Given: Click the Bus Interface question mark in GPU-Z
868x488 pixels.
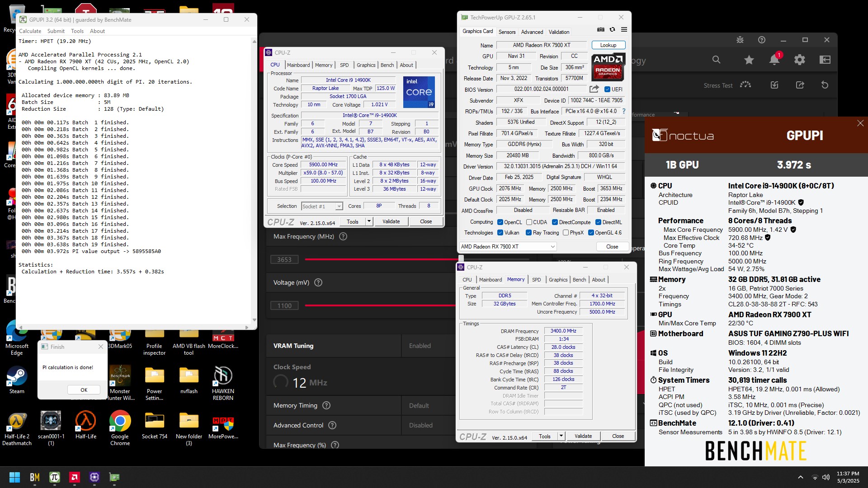Looking at the screenshot, I should (x=624, y=111).
